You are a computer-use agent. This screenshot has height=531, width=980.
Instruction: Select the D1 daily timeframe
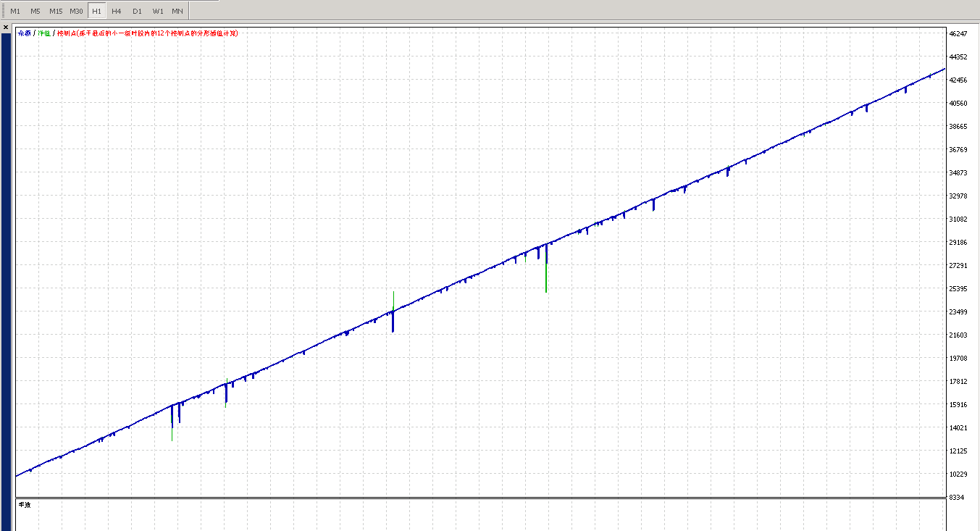(x=137, y=11)
